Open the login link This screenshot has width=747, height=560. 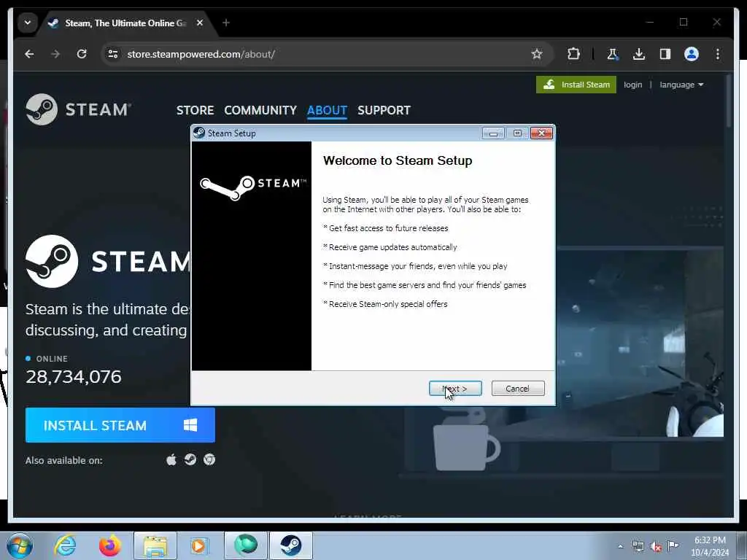[632, 85]
